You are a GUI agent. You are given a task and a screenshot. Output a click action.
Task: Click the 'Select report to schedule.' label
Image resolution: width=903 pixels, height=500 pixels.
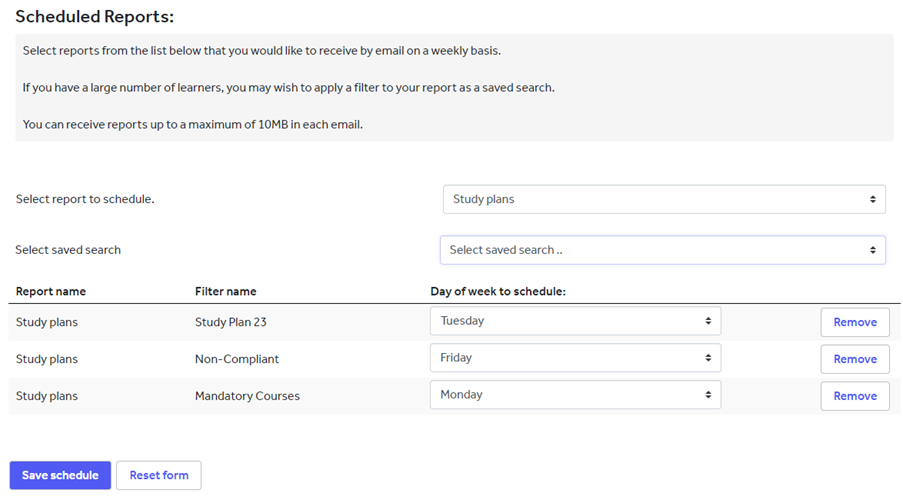tap(85, 199)
